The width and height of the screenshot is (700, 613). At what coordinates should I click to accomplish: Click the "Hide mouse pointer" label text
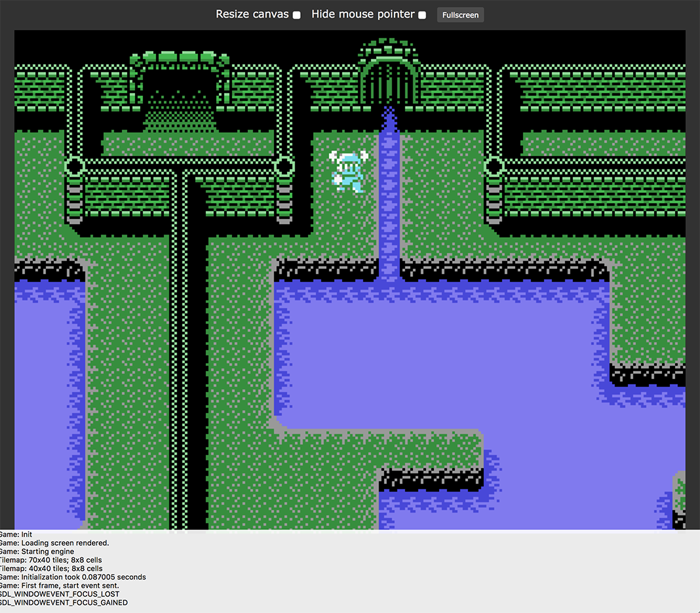point(362,14)
